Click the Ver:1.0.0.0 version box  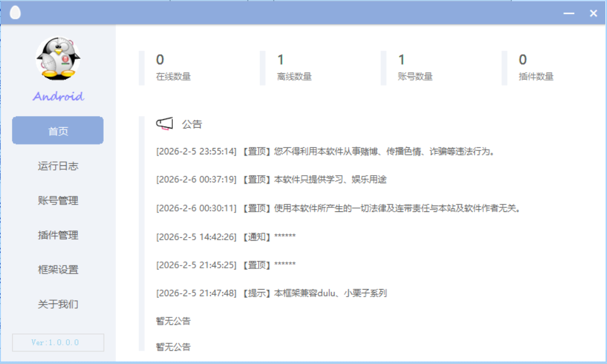(58, 343)
